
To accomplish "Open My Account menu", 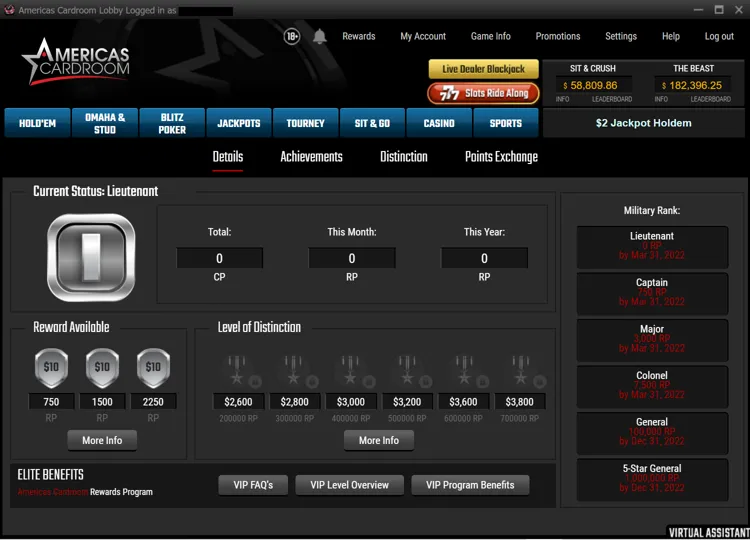I will (423, 36).
